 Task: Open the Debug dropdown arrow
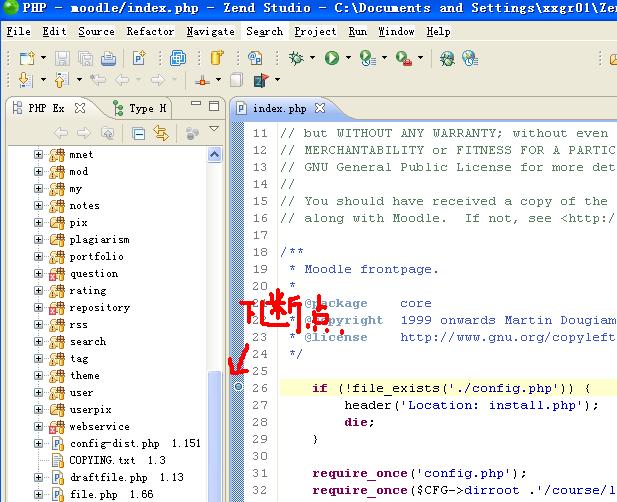tap(312, 58)
